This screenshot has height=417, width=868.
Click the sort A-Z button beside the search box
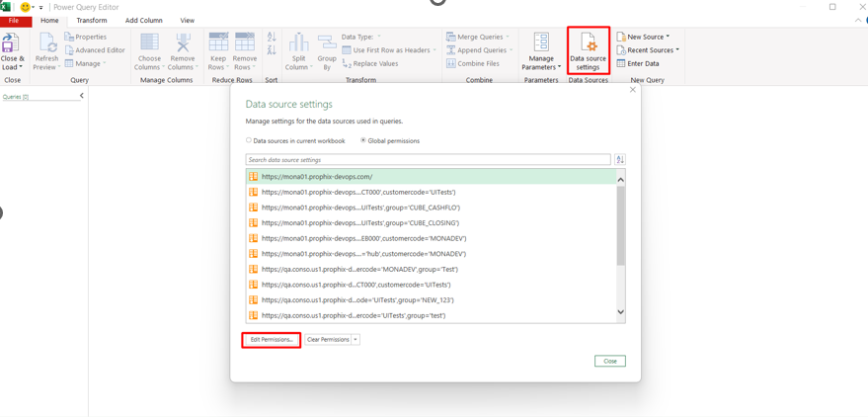(x=620, y=159)
